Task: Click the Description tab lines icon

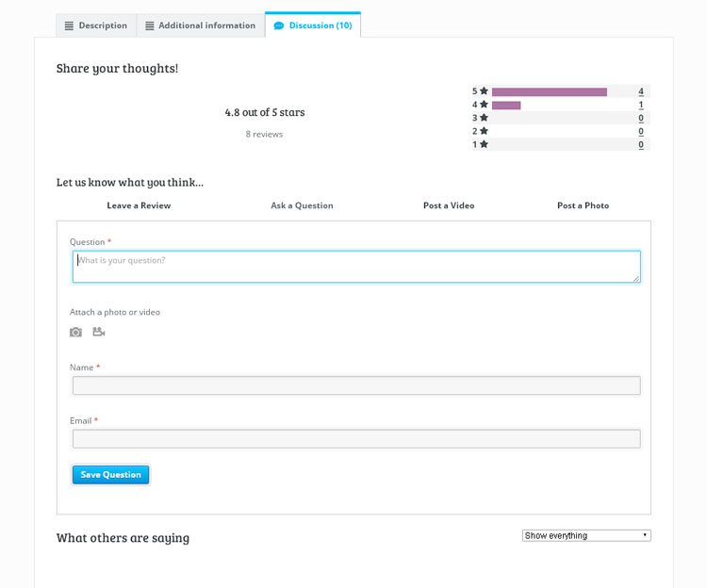Action: pos(69,25)
